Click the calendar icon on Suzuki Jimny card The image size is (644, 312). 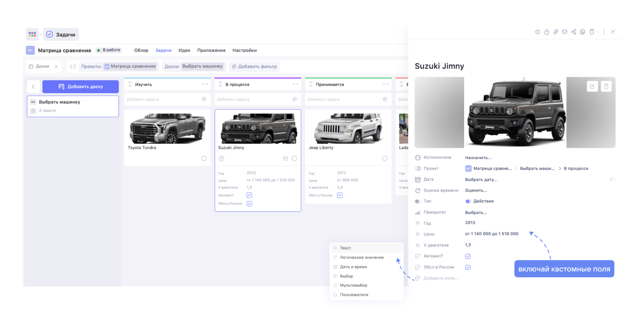285,158
